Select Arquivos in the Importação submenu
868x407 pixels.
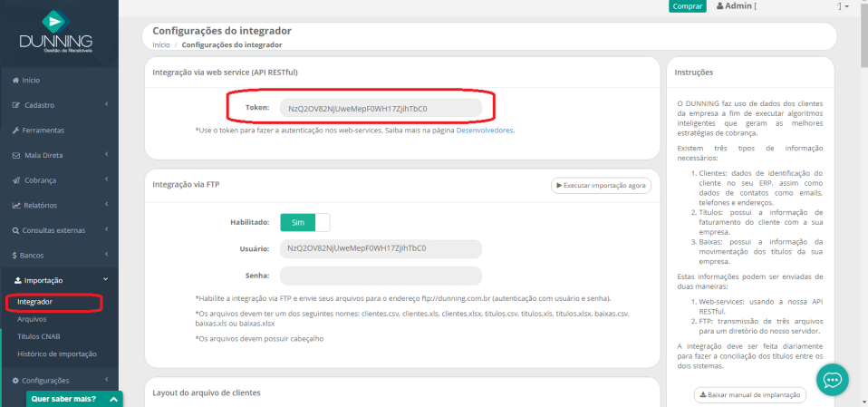pos(32,319)
